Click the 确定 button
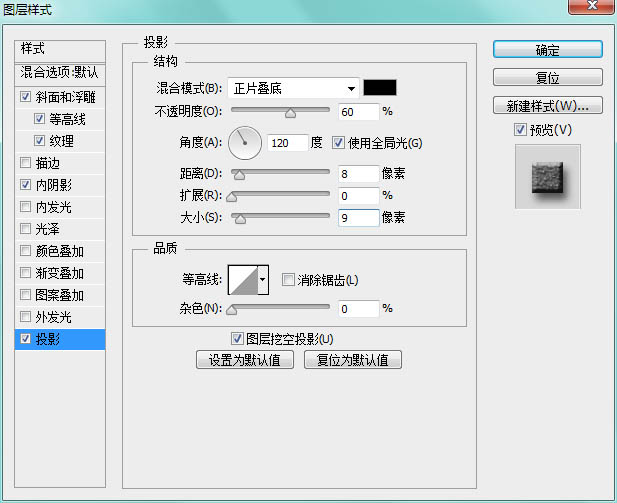This screenshot has width=617, height=503. pos(548,50)
